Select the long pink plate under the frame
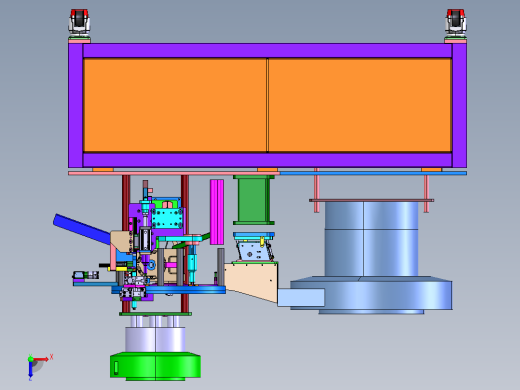 click(173, 173)
